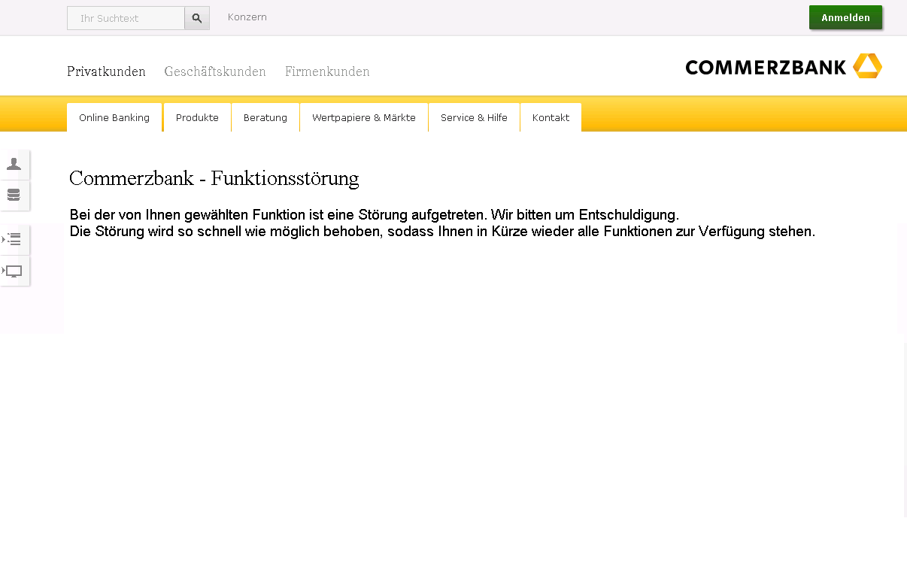Go to the Firmenkunden section
Viewport: 907px width, 588px height.
click(x=327, y=71)
